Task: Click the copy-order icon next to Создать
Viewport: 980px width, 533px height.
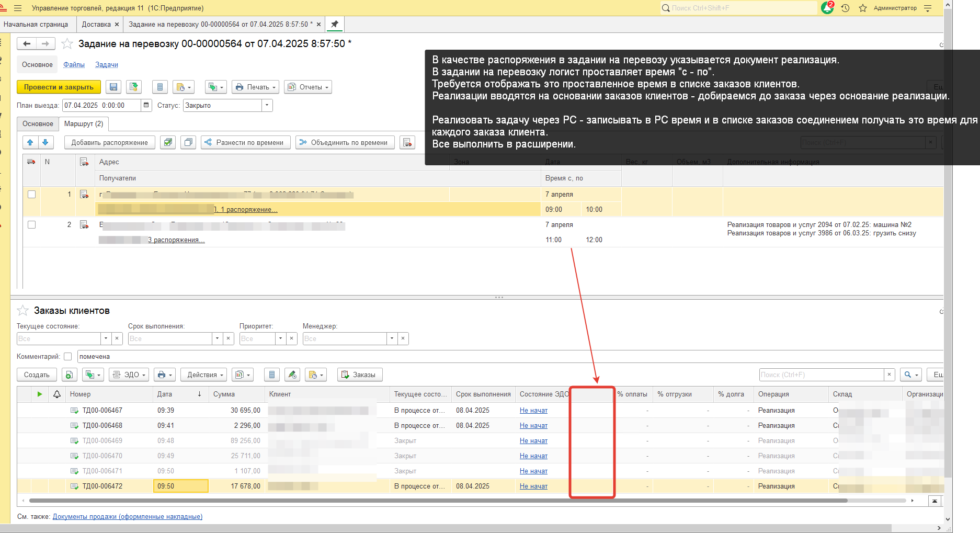Action: 69,375
